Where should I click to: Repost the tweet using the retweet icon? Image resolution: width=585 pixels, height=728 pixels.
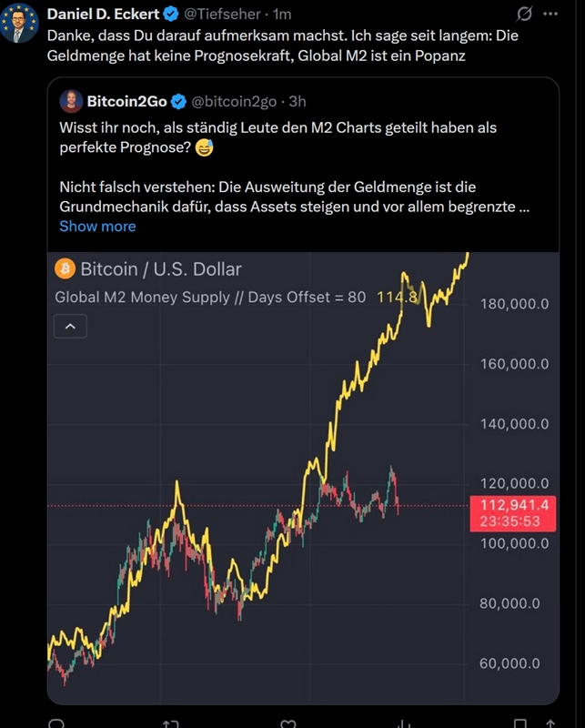point(170,724)
